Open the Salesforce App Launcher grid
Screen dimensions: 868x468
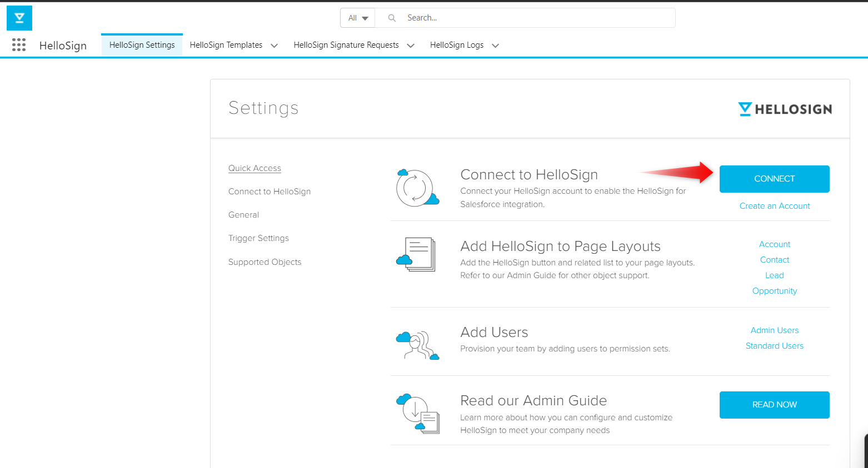(19, 44)
